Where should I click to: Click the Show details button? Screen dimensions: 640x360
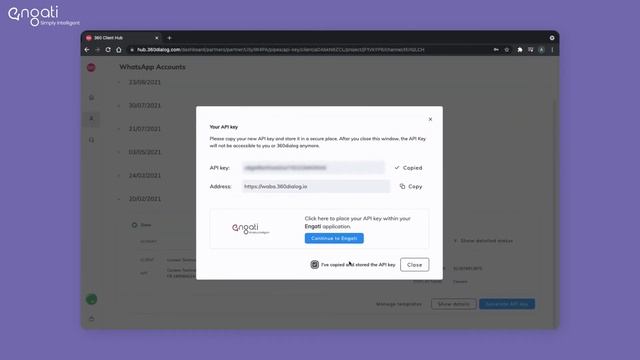pyautogui.click(x=453, y=304)
